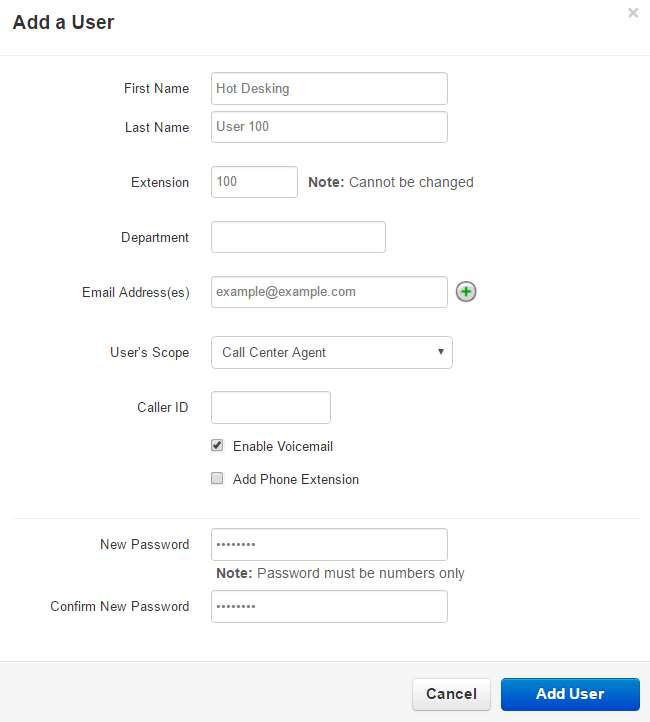Close the Add a User dialog
Viewport: 650px width, 722px height.
tap(632, 14)
